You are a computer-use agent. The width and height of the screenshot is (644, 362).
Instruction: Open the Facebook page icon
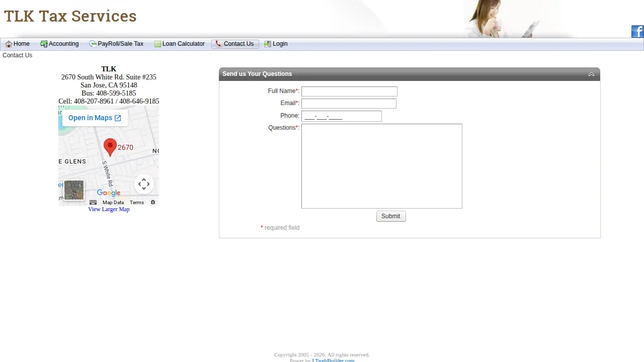coord(637,32)
